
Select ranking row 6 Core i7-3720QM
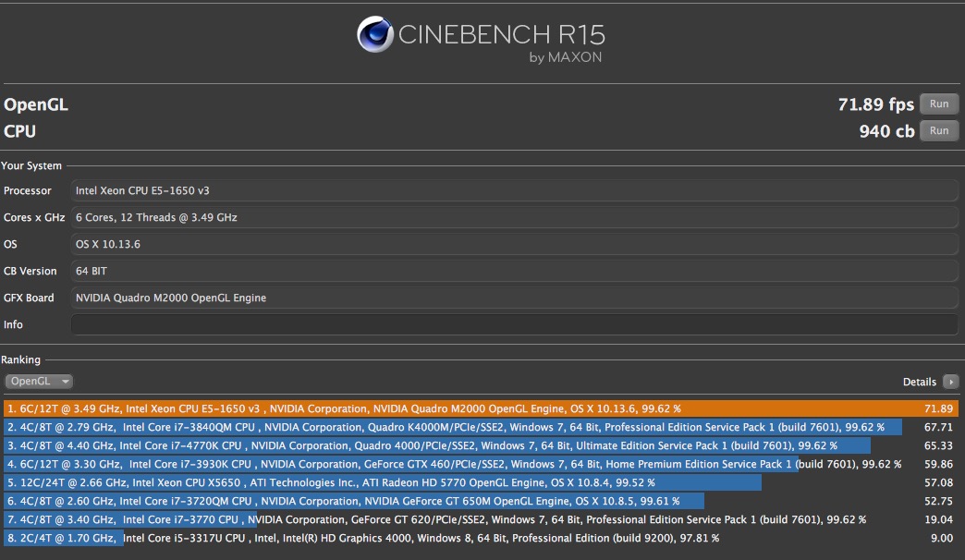(x=481, y=501)
